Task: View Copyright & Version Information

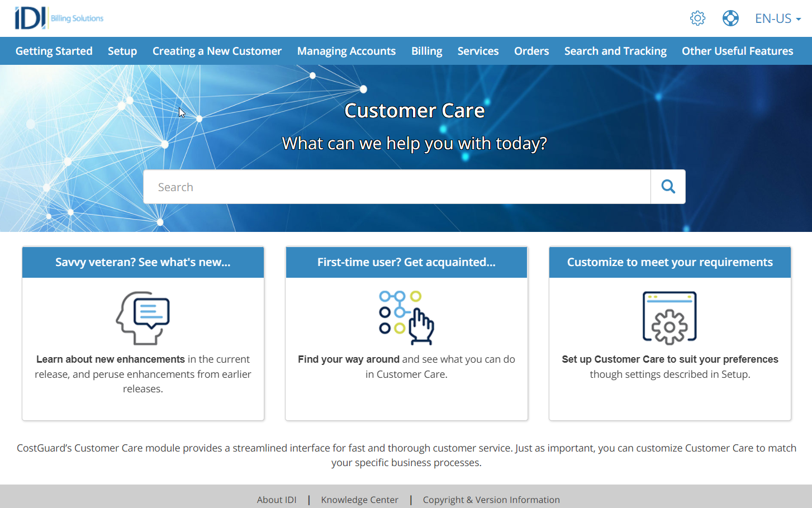Action: [x=491, y=500]
